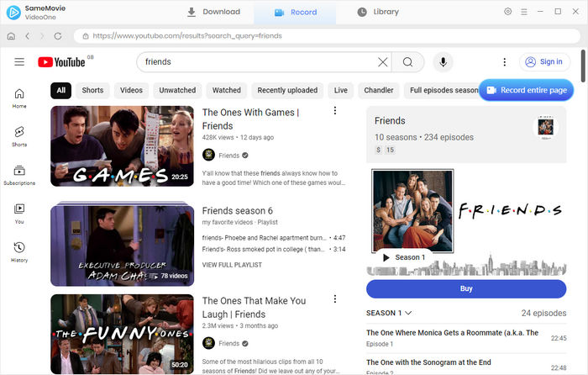The width and height of the screenshot is (588, 375).
Task: Open You in the sidebar
Action: [19, 214]
